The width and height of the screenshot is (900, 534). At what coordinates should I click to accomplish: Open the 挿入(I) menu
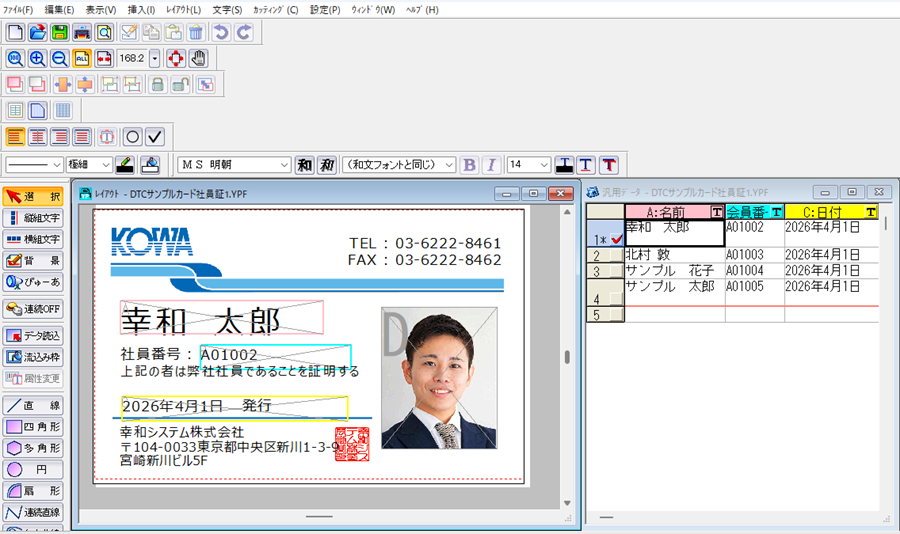(x=141, y=10)
